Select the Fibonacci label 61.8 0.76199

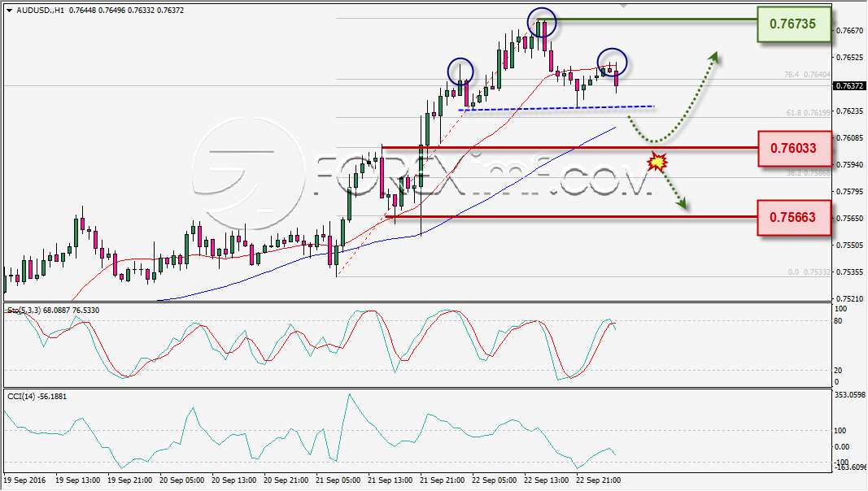coord(809,113)
